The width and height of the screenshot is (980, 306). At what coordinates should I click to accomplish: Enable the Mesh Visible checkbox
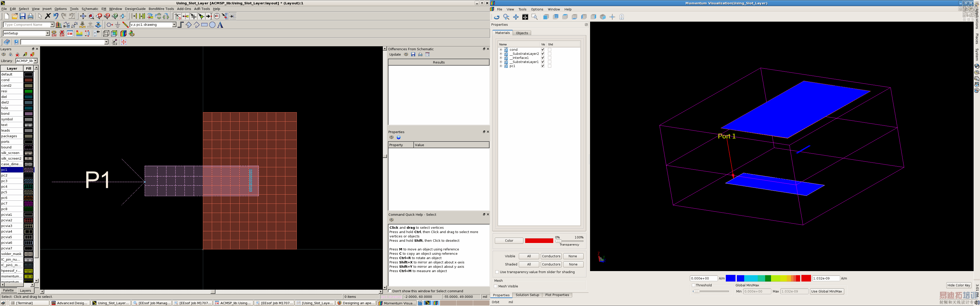(x=496, y=286)
